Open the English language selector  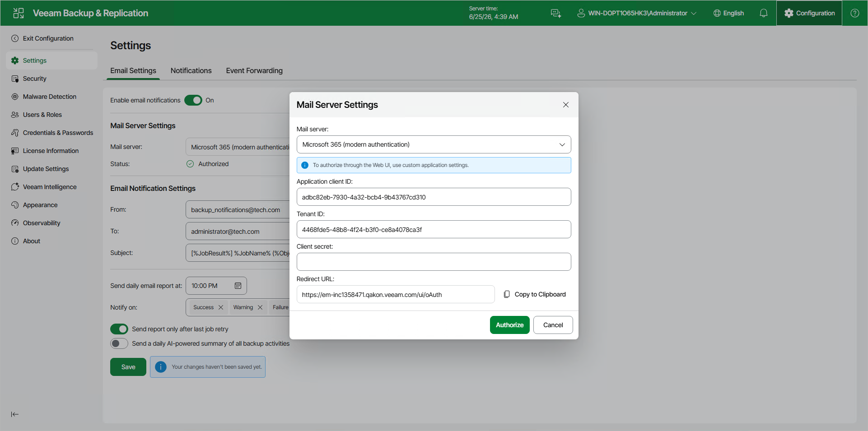point(728,13)
